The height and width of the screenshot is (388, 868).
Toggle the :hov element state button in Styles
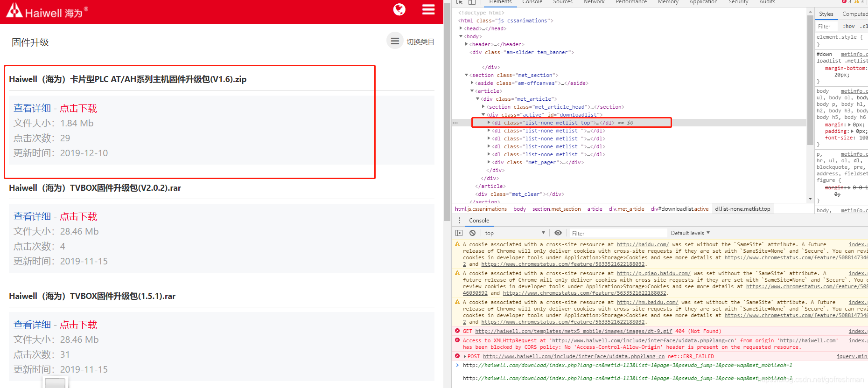pos(849,27)
